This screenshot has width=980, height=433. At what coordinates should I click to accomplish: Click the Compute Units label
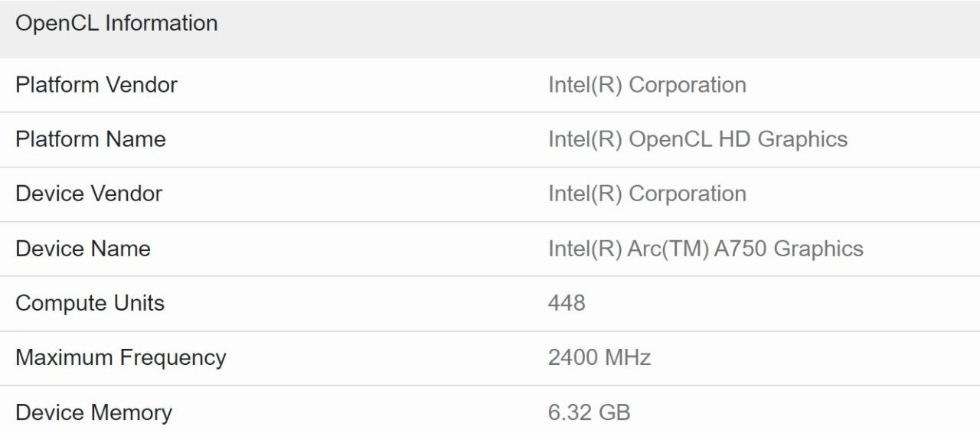[90, 303]
